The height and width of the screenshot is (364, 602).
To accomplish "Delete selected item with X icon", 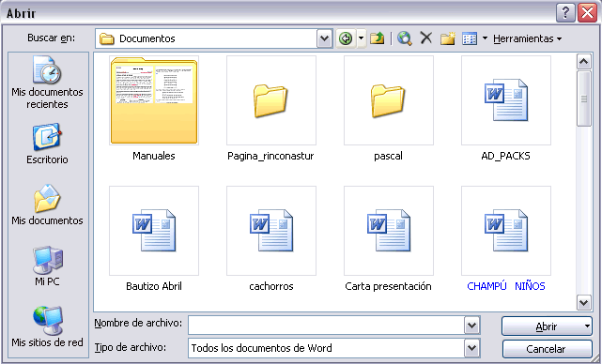I will click(x=426, y=38).
